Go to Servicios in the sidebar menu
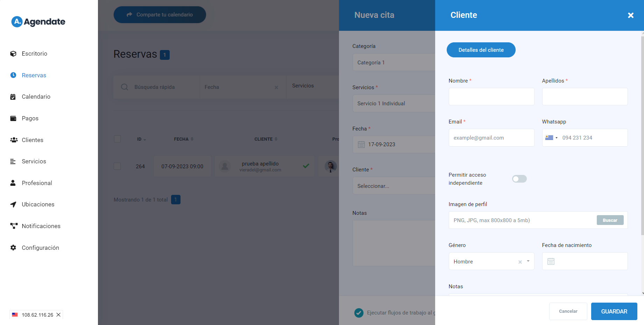This screenshot has width=644, height=325. [34, 161]
